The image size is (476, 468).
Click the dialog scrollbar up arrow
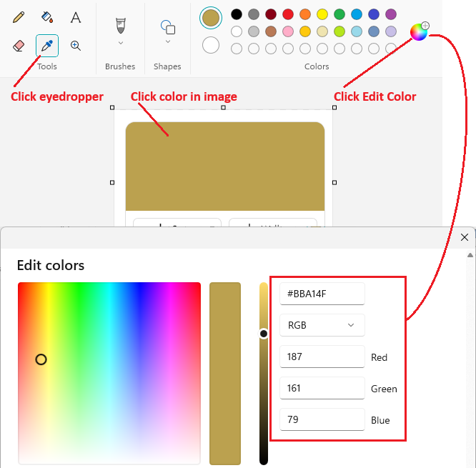[470, 255]
